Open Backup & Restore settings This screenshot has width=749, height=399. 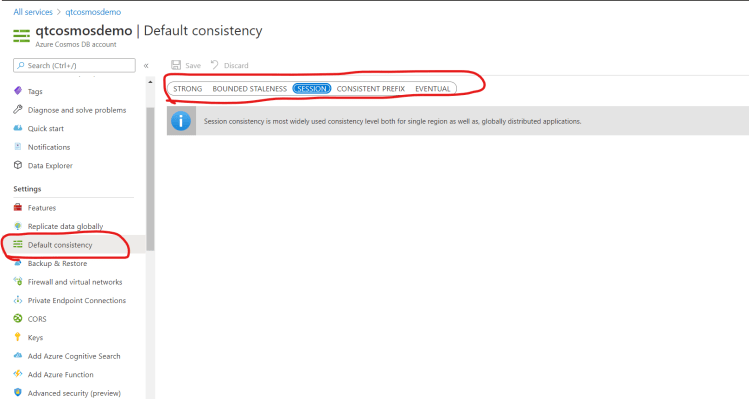(57, 263)
